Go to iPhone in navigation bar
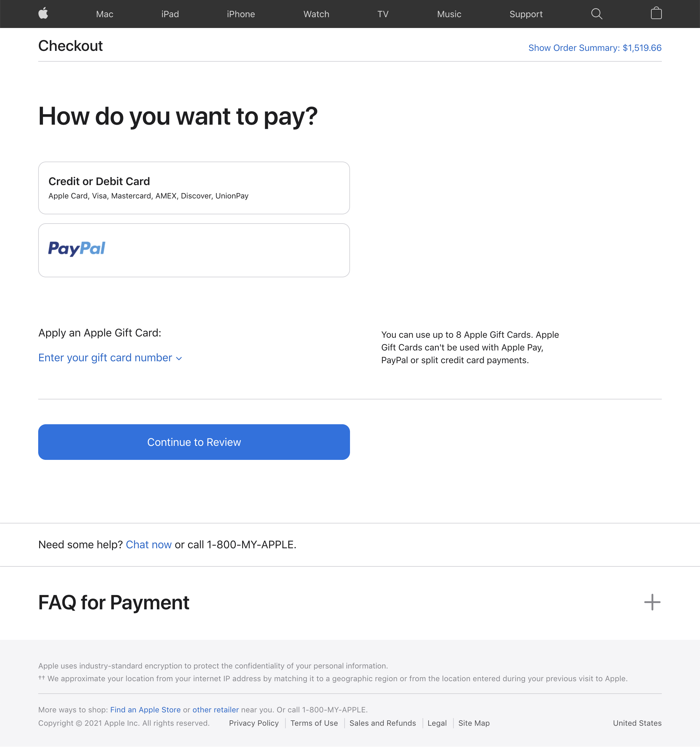The width and height of the screenshot is (700, 748). tap(241, 14)
